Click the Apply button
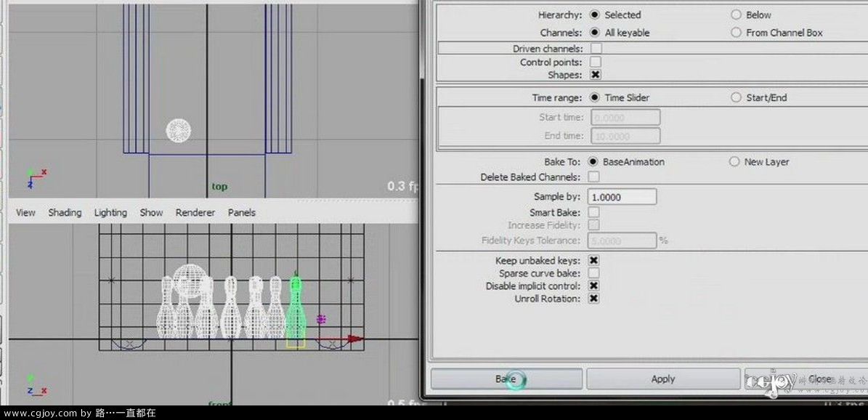 point(662,379)
